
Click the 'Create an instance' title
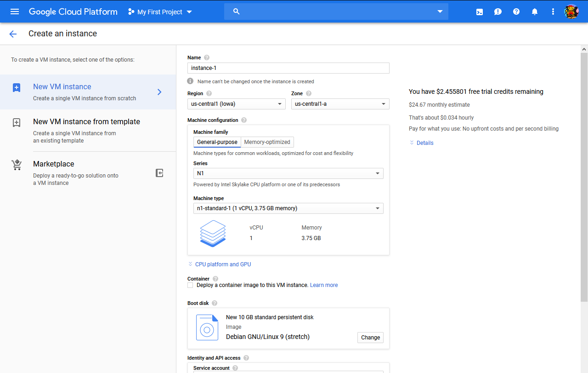click(x=62, y=34)
